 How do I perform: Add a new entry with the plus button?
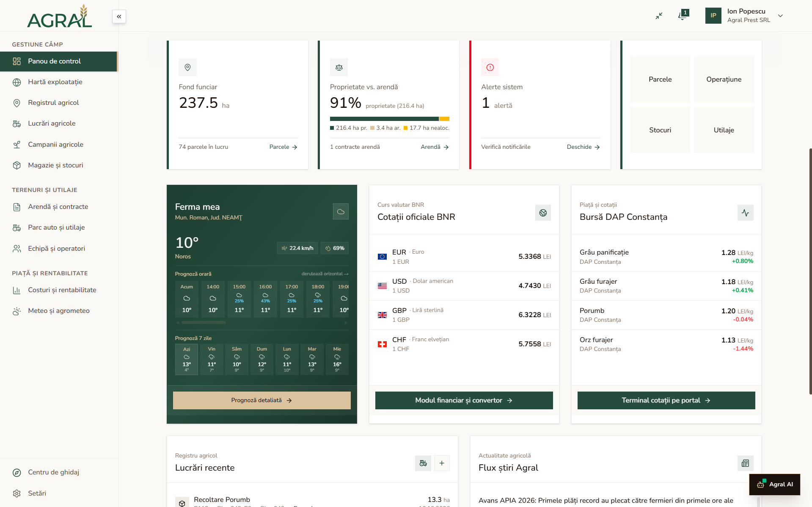pyautogui.click(x=442, y=463)
